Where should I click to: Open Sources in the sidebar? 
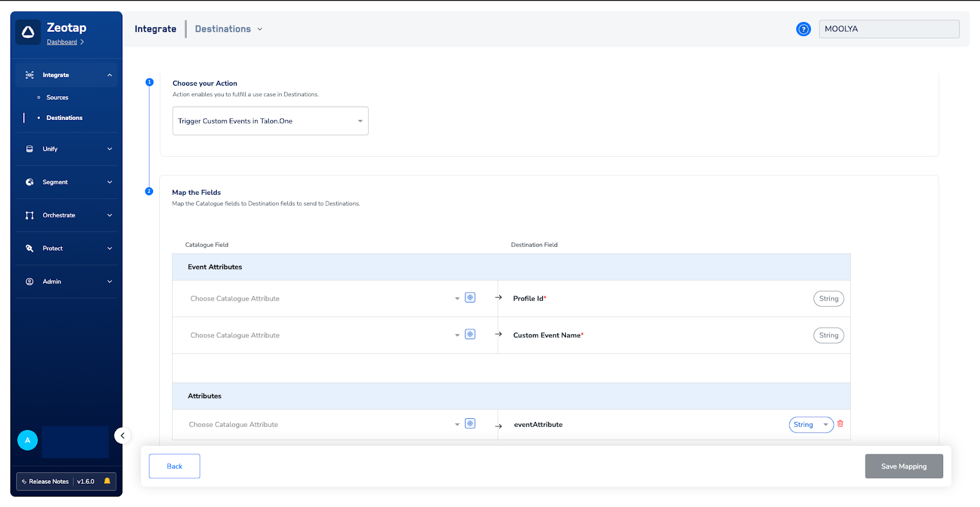pyautogui.click(x=58, y=97)
